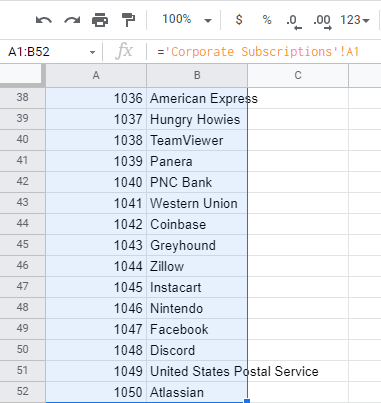Open the Name box dropdown arrow

coord(92,52)
